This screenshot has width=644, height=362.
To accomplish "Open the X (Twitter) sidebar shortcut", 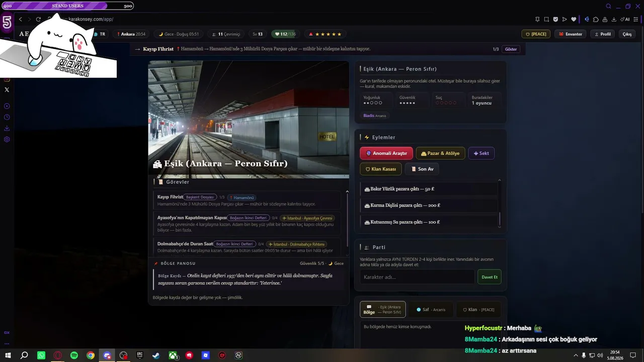I will (7, 89).
